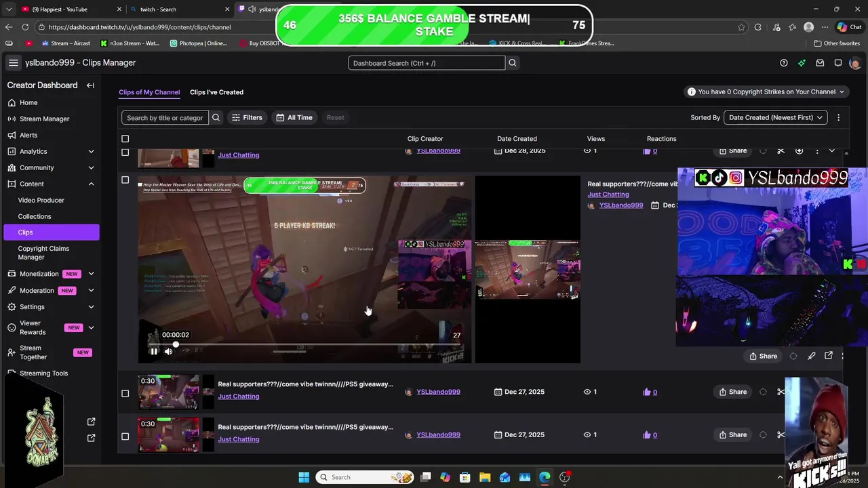Open the three-dot menu beside Sorted By
Screen dimensions: 868x488
pos(838,117)
